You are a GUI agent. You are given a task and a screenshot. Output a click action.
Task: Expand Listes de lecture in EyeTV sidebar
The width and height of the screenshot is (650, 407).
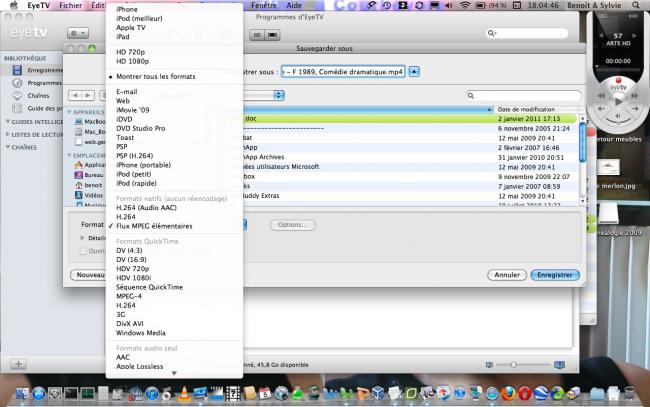tap(7, 134)
